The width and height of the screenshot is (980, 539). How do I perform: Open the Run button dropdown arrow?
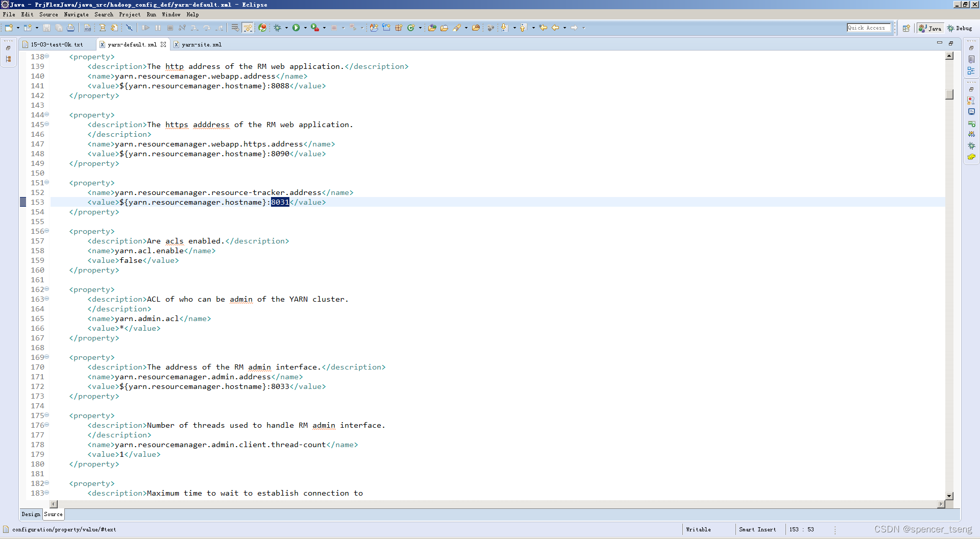(306, 28)
